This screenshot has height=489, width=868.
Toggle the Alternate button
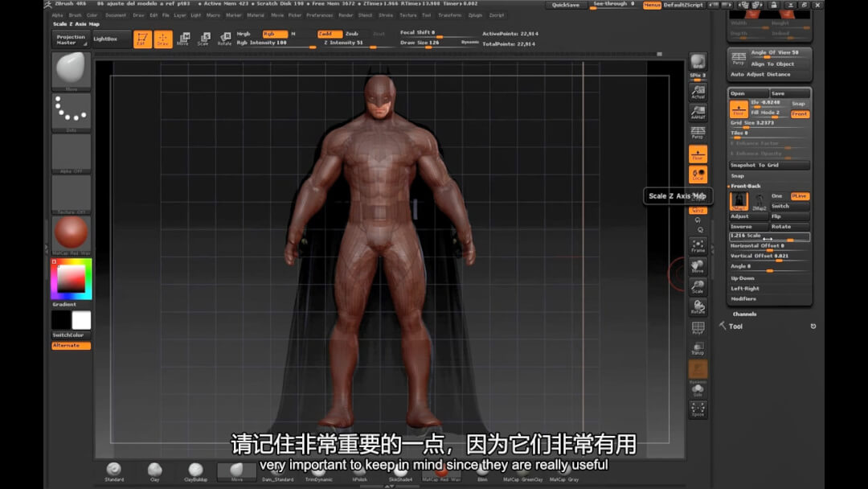(x=72, y=346)
